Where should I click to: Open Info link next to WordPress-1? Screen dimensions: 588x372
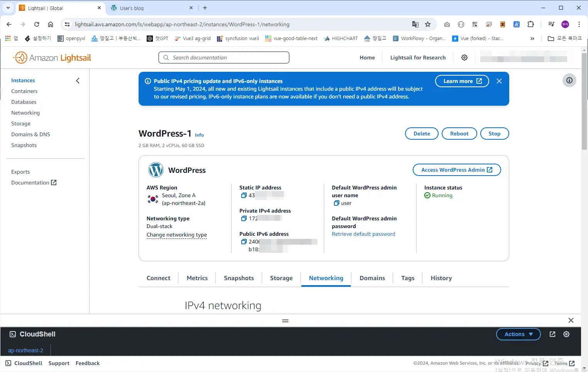coord(199,135)
